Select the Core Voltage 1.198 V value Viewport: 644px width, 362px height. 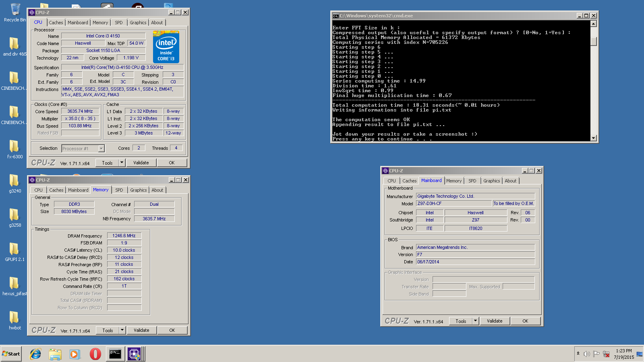click(131, 58)
